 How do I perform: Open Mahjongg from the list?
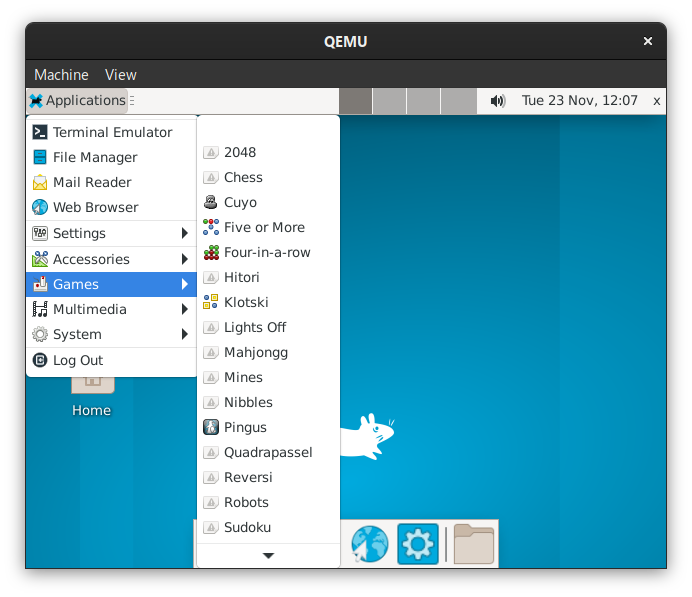(268, 353)
